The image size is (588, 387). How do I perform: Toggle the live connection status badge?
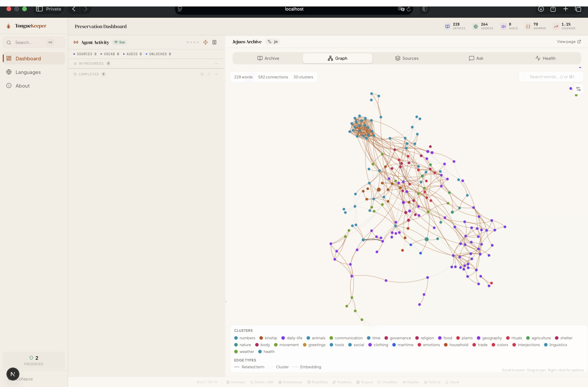point(120,42)
